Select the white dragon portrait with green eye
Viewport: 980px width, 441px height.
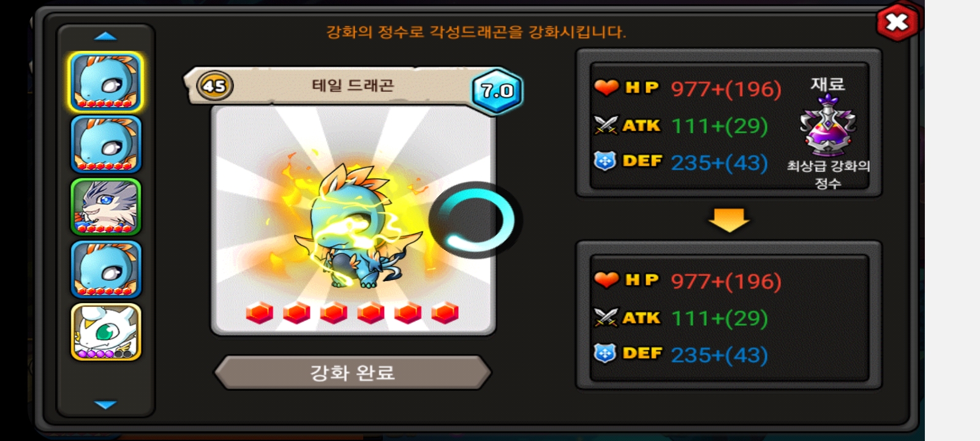point(106,332)
